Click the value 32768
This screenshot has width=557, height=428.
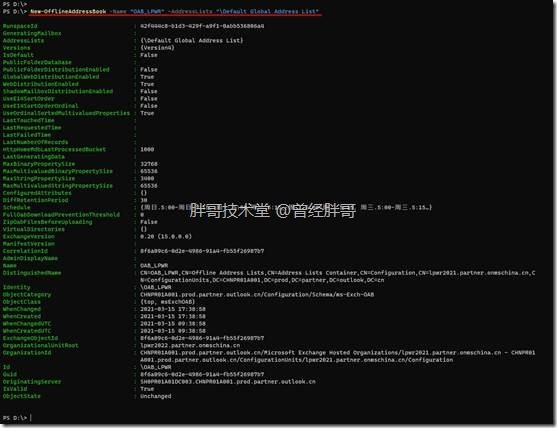point(149,164)
